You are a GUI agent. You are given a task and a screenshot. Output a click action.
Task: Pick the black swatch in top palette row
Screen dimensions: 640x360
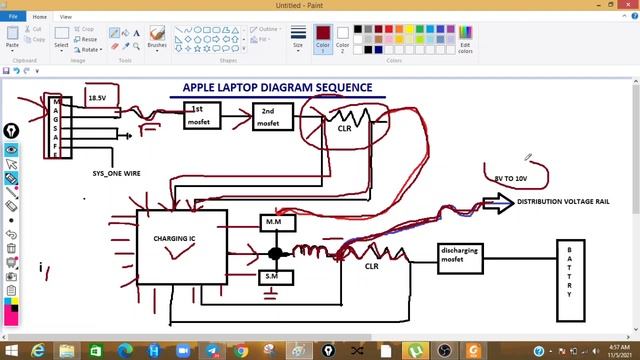358,29
